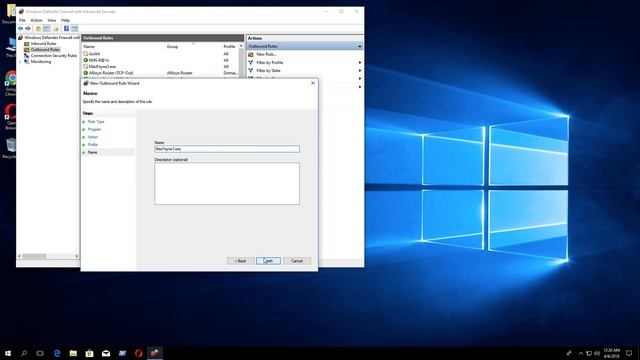Collapse the Outbound Rules section in Actions pane
Image resolution: width=640 pixels, height=360 pixels.
tap(360, 46)
